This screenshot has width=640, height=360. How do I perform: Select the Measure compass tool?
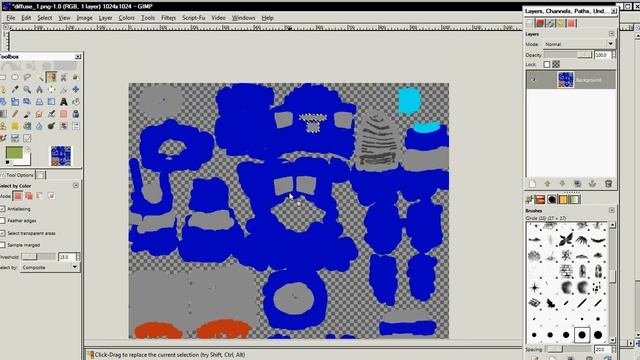(39, 89)
